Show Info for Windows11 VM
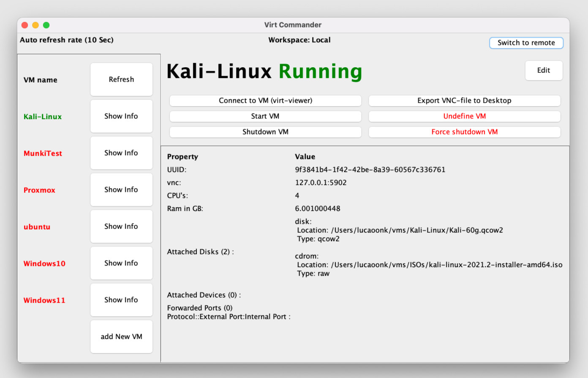The height and width of the screenshot is (378, 588). point(121,300)
